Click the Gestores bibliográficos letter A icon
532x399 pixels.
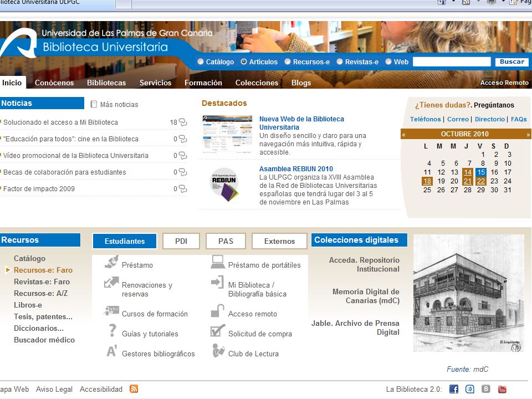click(112, 351)
